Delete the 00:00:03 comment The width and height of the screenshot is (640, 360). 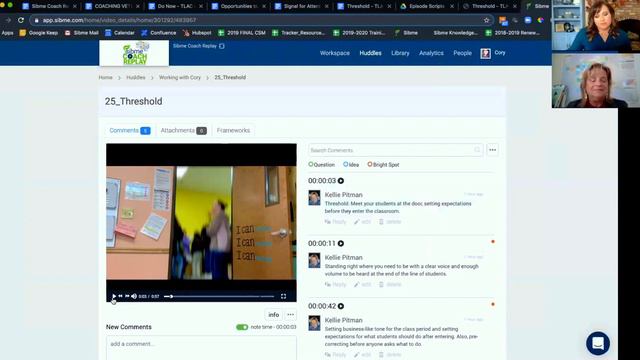coord(390,222)
